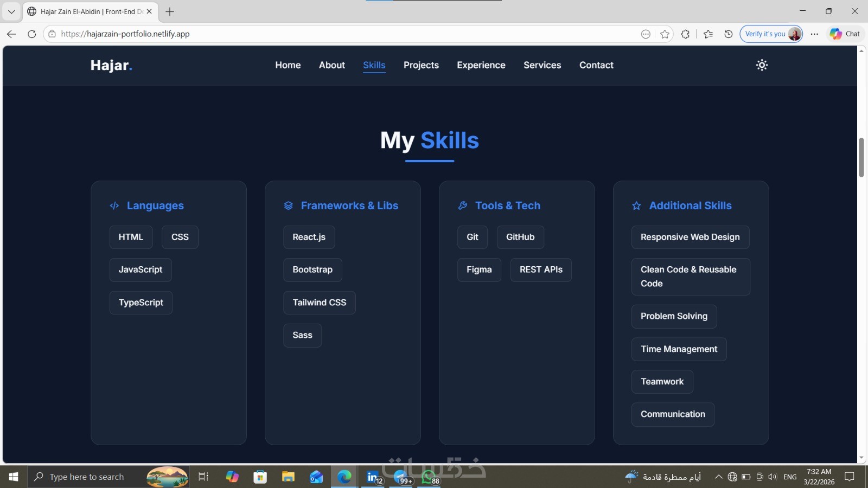The image size is (868, 488).
Task: Open the Services nav link
Action: 542,65
